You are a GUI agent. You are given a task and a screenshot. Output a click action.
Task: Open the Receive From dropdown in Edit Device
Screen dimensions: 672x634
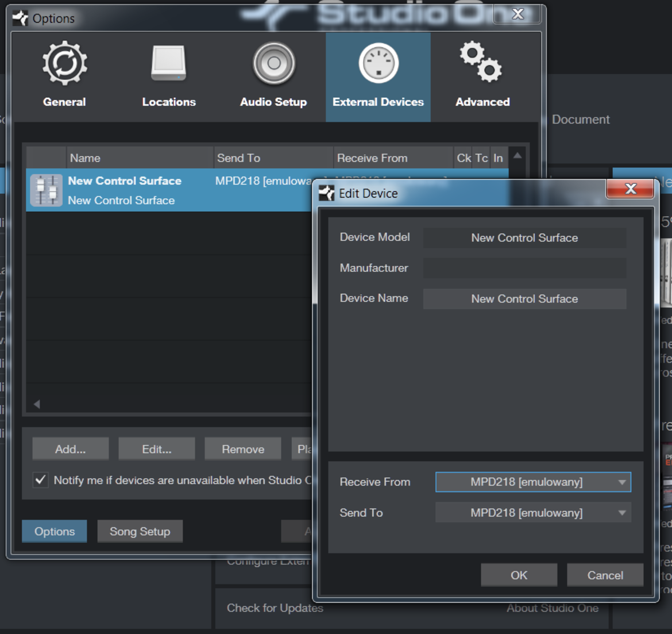click(x=533, y=482)
